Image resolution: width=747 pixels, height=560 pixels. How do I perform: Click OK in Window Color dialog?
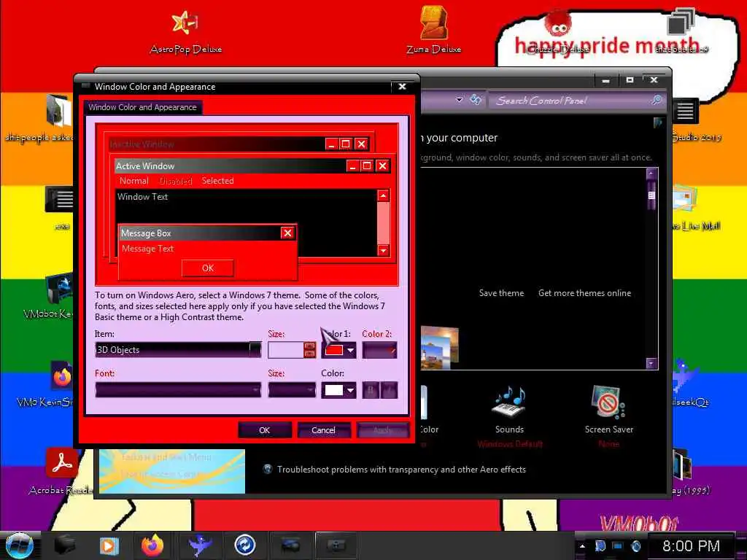click(265, 430)
